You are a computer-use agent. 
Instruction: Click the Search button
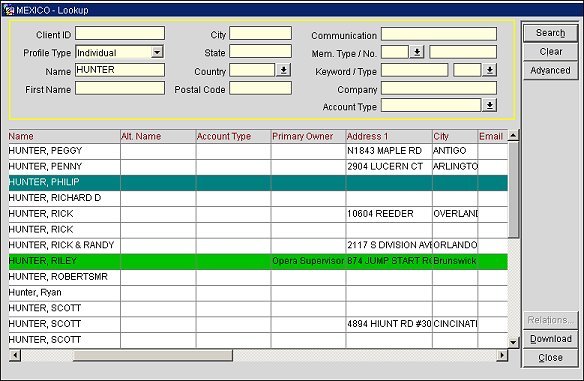click(550, 33)
